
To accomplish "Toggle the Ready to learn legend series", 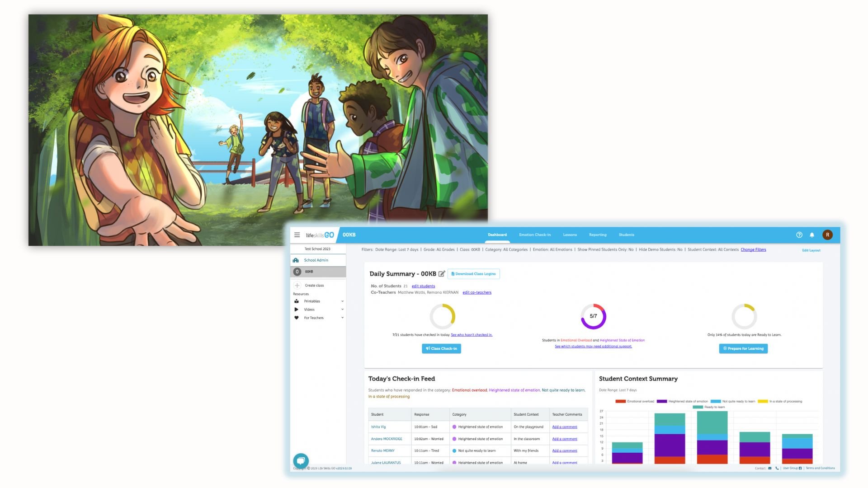I will [708, 407].
